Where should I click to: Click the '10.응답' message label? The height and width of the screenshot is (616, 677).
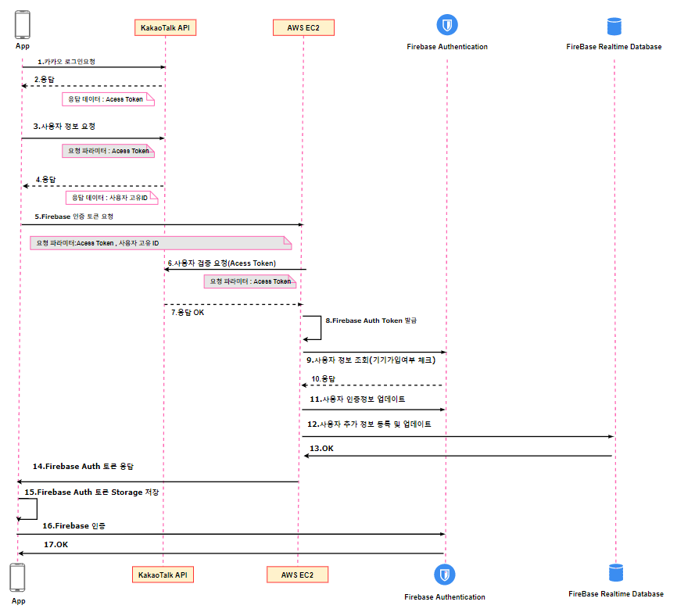point(324,379)
